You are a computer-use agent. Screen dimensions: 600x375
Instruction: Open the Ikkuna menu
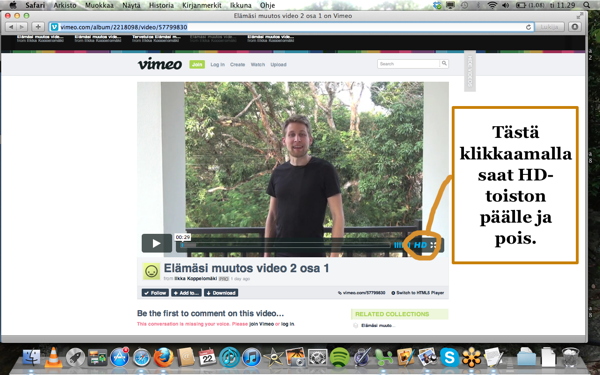(x=241, y=5)
